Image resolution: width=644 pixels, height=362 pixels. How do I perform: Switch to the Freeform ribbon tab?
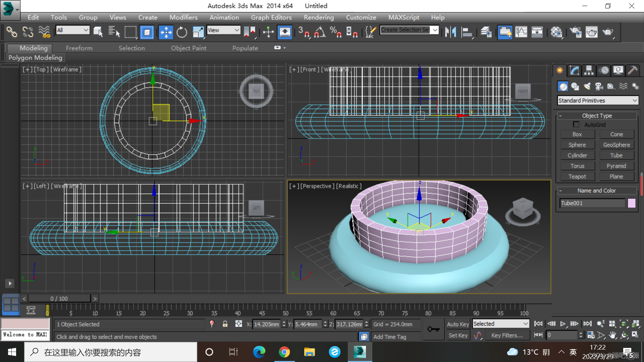click(79, 48)
